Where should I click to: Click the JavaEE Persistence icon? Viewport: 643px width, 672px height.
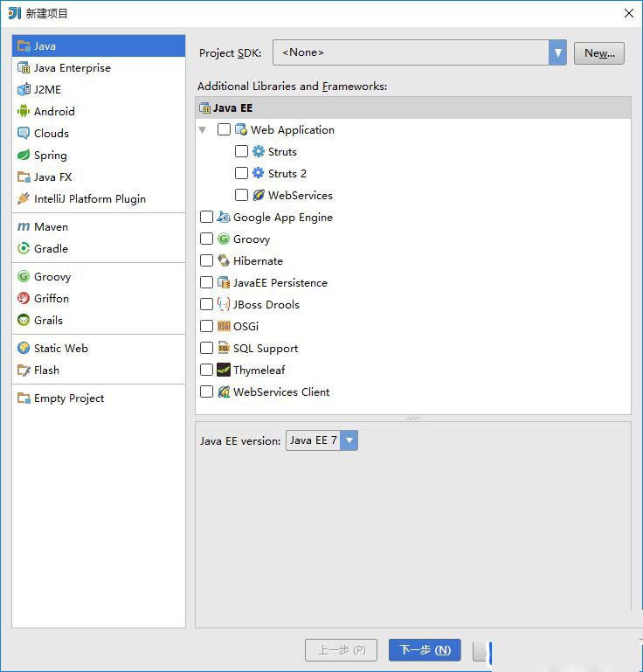[224, 282]
